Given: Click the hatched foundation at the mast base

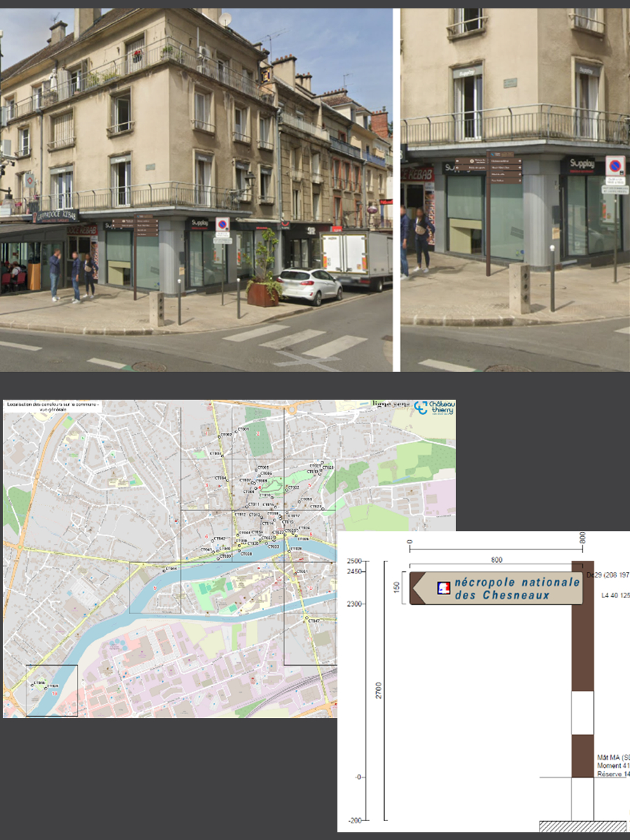Looking at the screenshot, I should (582, 827).
